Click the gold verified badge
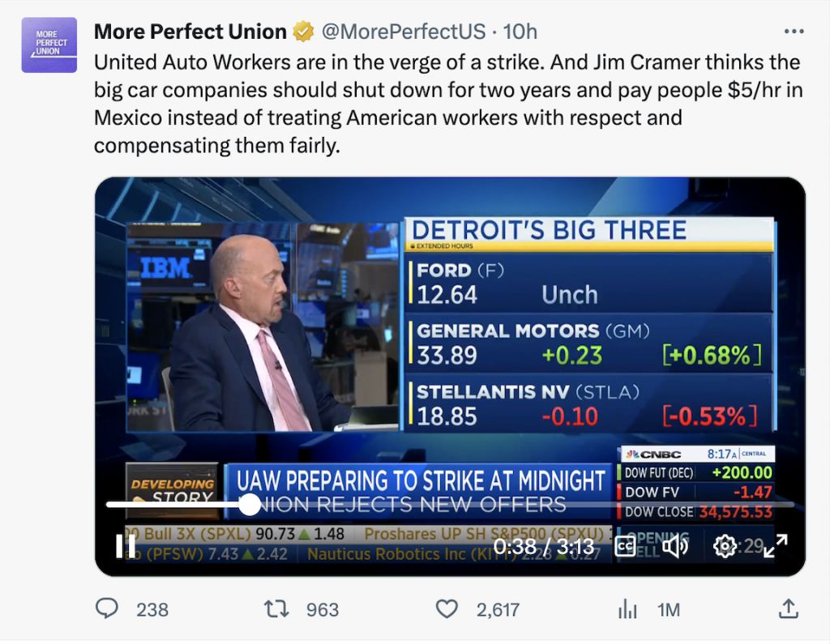This screenshot has width=830, height=644. click(x=304, y=32)
